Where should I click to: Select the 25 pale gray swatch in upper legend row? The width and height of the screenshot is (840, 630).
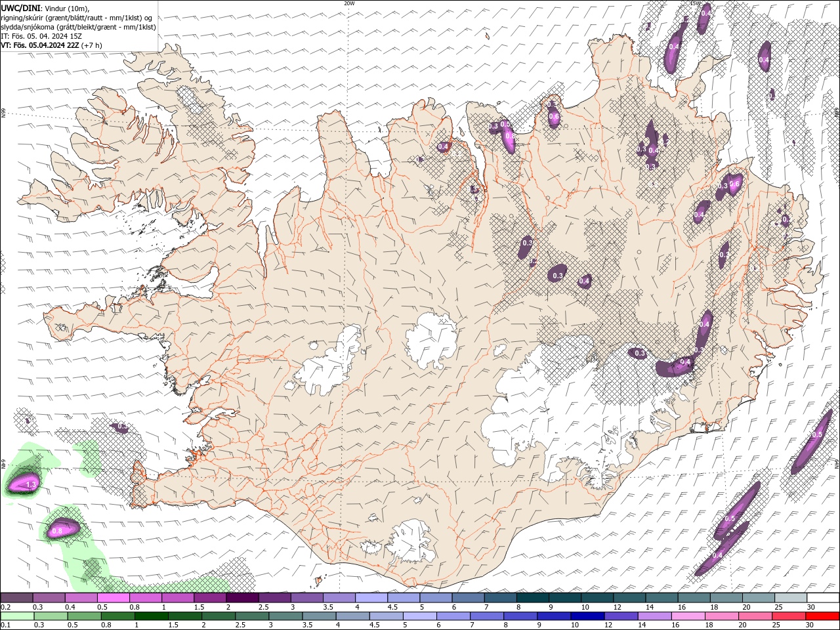[791, 598]
